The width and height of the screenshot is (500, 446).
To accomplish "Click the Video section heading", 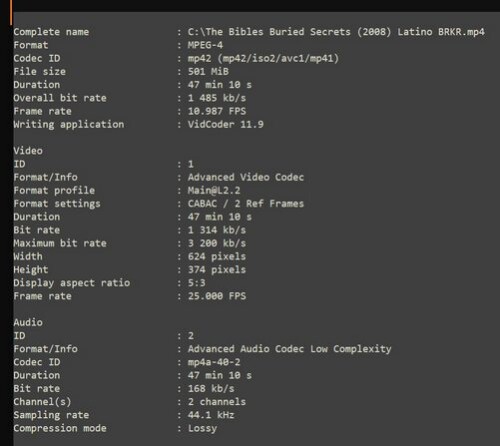I will (x=28, y=151).
